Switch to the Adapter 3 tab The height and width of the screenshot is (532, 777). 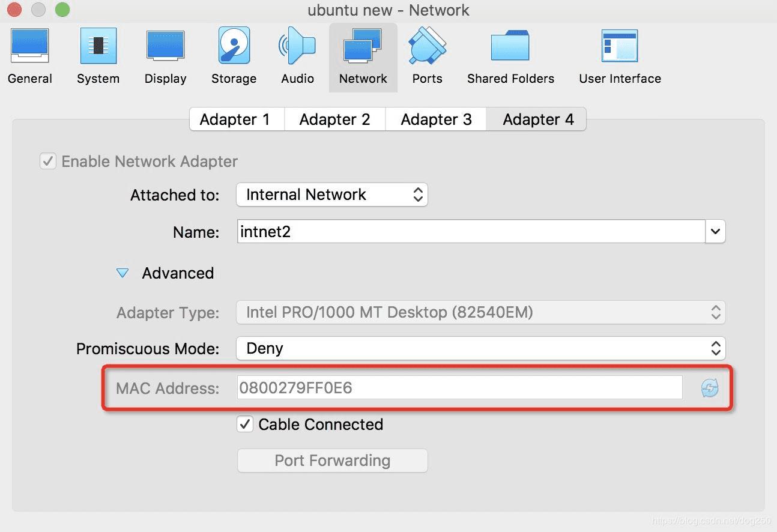tap(436, 119)
